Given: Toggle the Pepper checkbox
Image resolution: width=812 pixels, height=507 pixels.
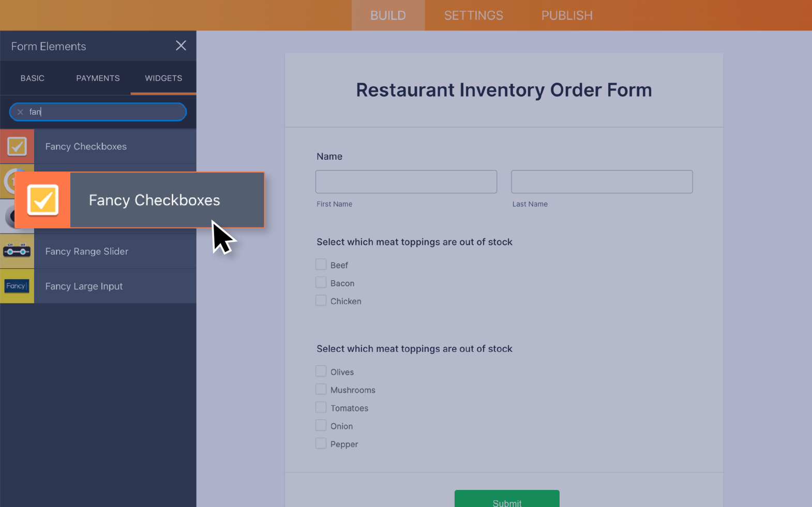Looking at the screenshot, I should point(321,444).
